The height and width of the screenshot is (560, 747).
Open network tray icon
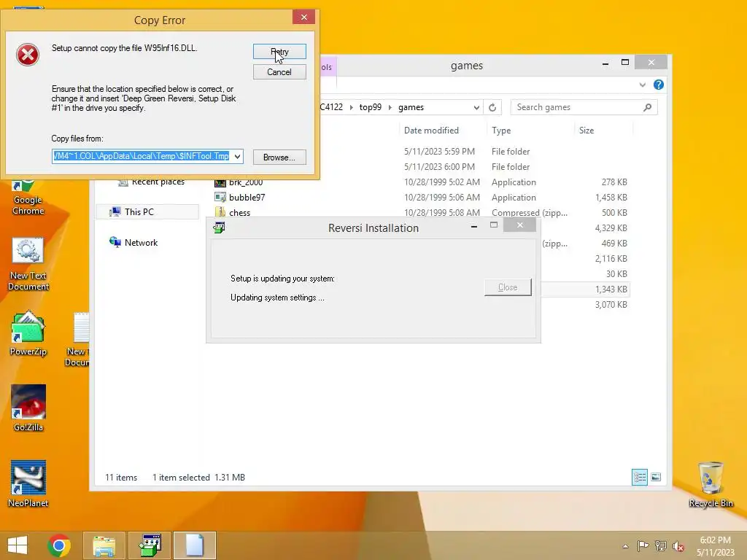pos(660,545)
